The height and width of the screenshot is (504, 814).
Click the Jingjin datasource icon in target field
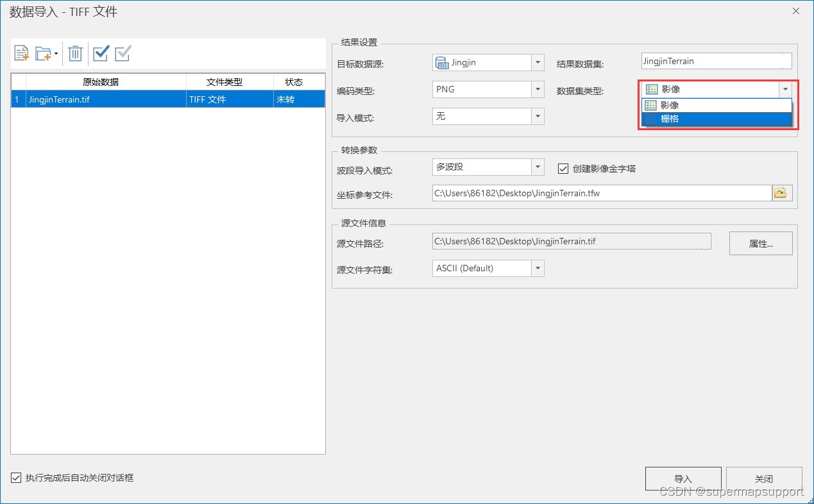pyautogui.click(x=441, y=62)
